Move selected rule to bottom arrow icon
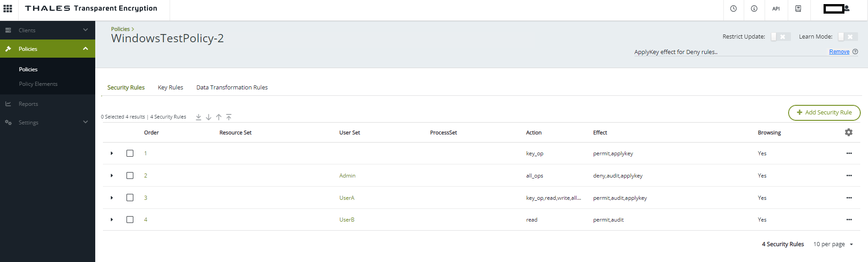This screenshot has height=262, width=868. coord(199,117)
